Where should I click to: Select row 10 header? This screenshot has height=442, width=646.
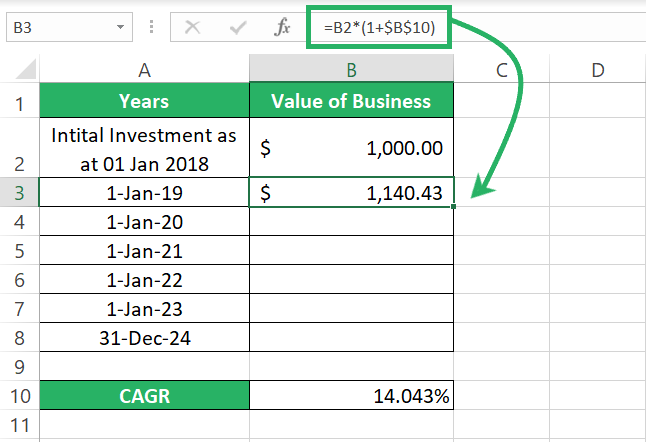(19, 395)
